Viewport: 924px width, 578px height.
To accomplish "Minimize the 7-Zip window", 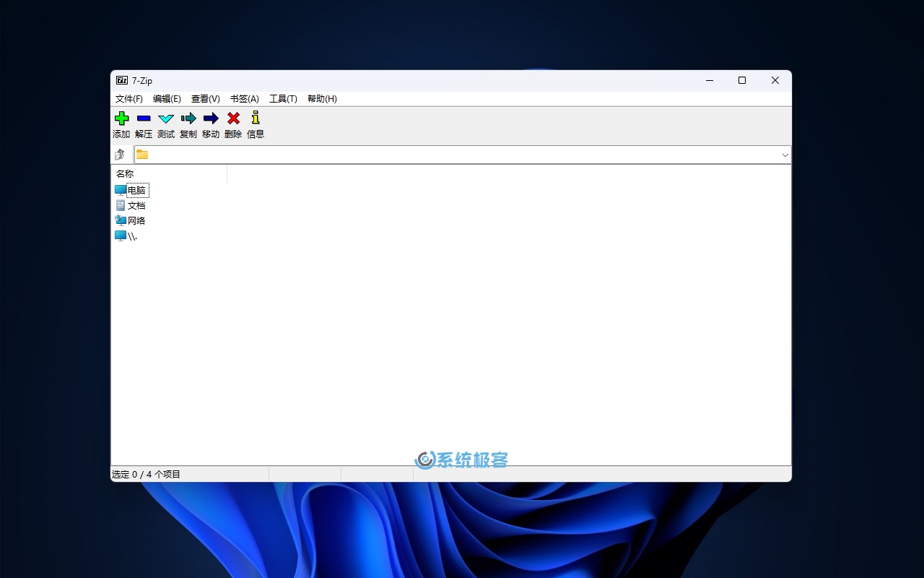I will [x=709, y=81].
